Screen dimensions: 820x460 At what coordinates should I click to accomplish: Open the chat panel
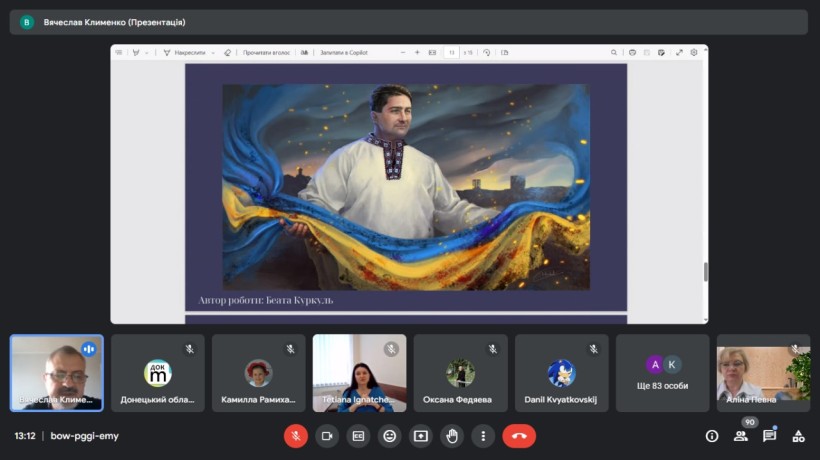point(769,436)
